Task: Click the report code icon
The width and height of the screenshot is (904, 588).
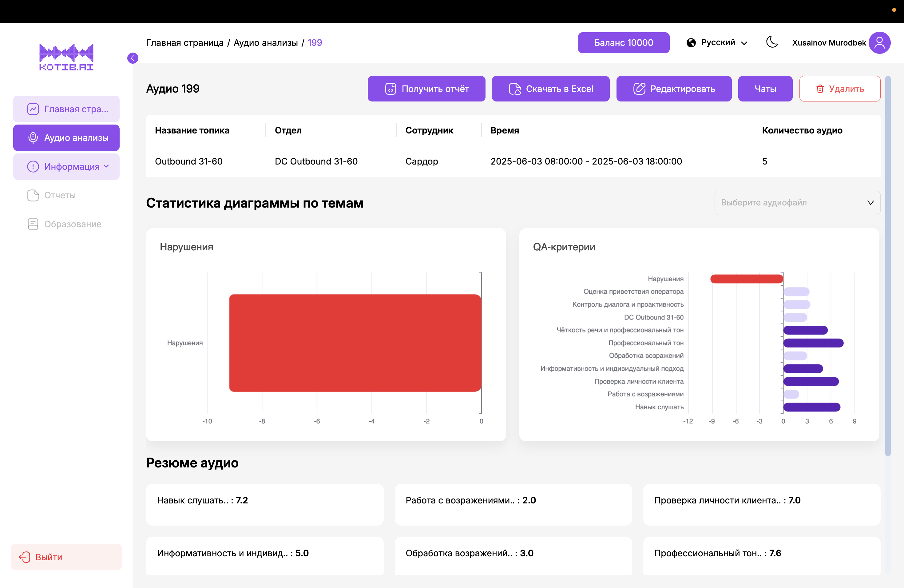Action: [391, 89]
